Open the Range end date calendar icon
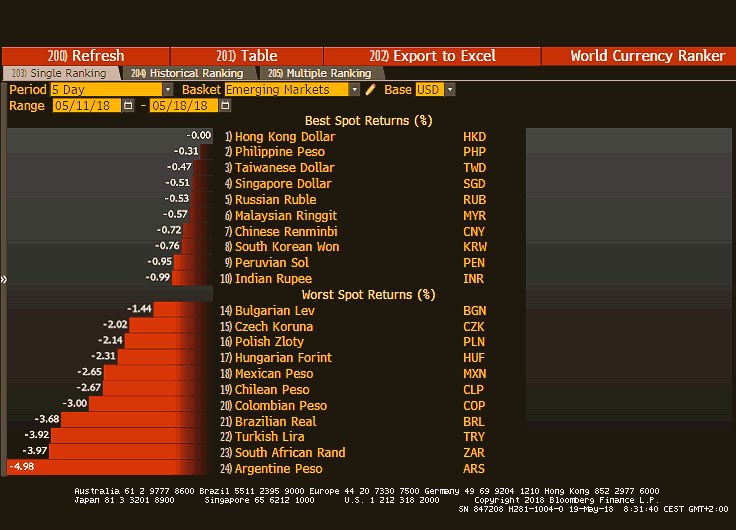This screenshot has width=736, height=530. coord(225,106)
